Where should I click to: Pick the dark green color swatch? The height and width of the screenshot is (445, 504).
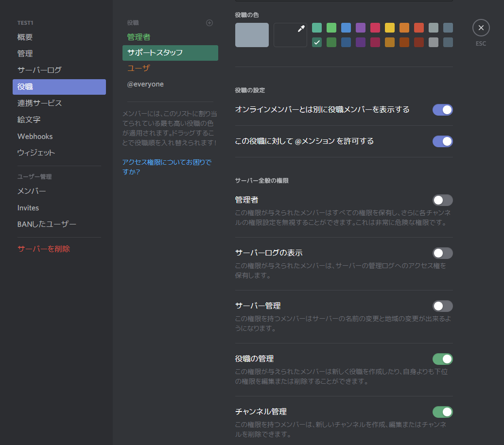331,42
